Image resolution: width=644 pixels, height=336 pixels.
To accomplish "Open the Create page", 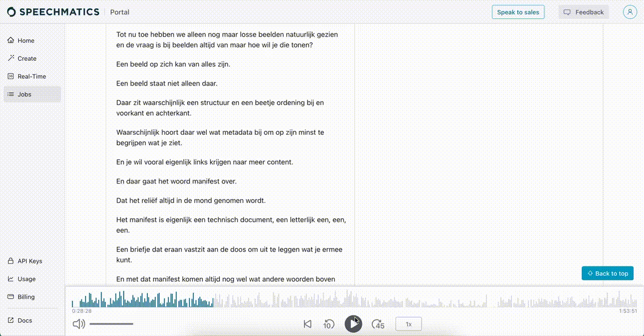I will (x=27, y=58).
